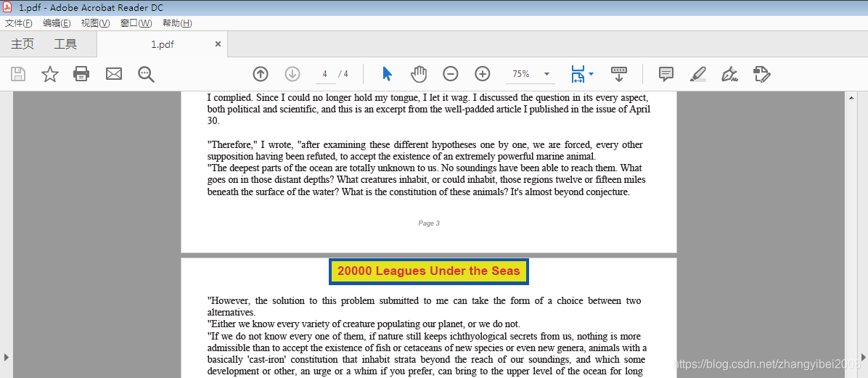Close the 1.pdf tab
The width and height of the screenshot is (868, 378).
pos(218,44)
